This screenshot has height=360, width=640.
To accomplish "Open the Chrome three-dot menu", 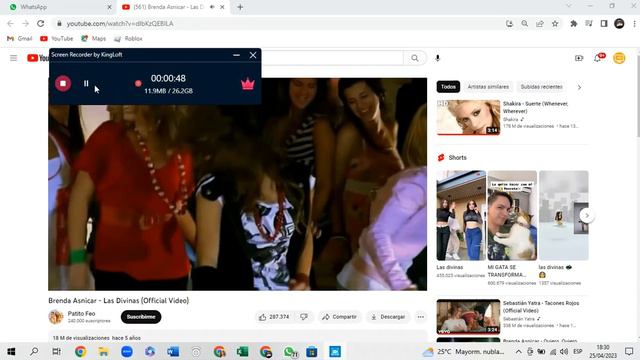I will pyautogui.click(x=634, y=24).
